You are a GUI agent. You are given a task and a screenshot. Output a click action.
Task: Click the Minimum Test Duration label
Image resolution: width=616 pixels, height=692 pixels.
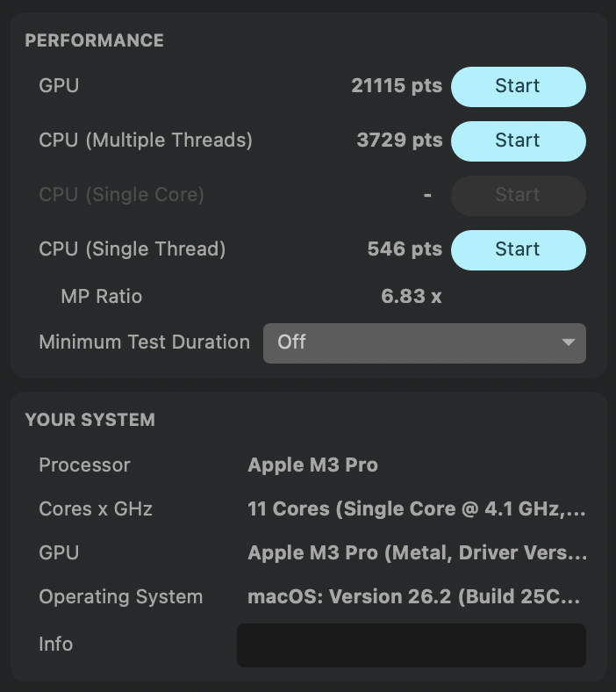coord(144,342)
